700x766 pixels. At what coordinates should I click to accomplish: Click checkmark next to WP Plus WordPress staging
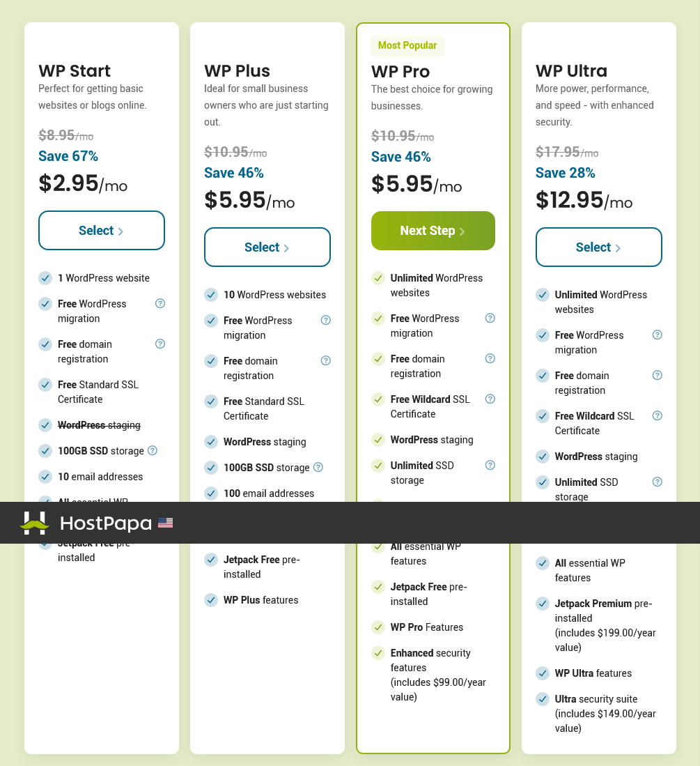211,442
